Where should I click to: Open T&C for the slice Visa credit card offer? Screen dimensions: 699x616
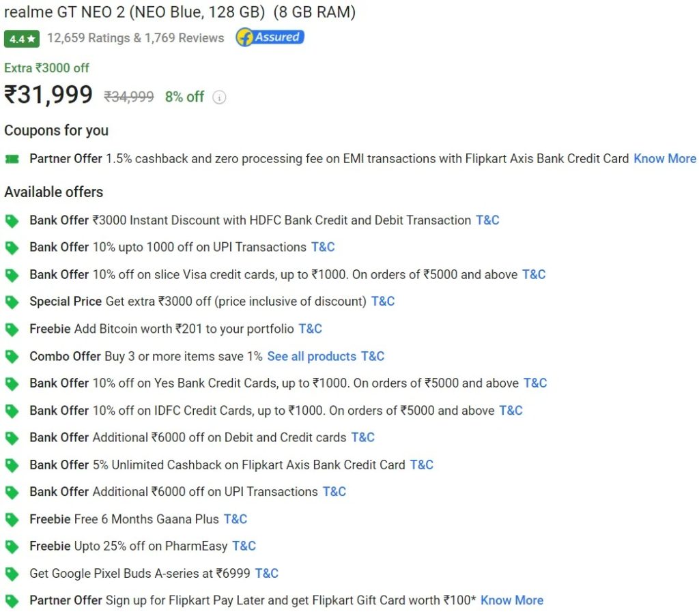point(534,274)
